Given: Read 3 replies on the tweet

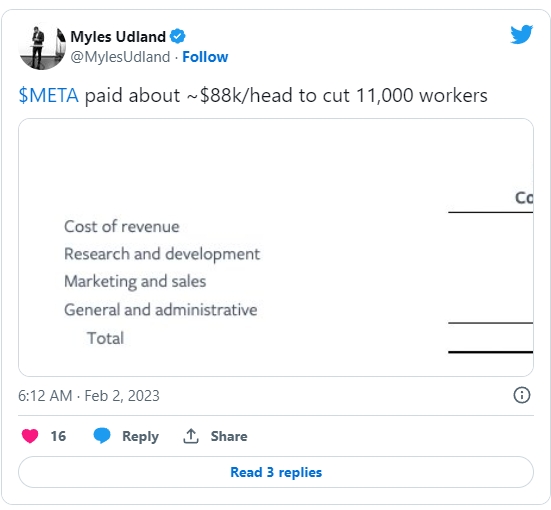Looking at the screenshot, I should click(x=276, y=472).
